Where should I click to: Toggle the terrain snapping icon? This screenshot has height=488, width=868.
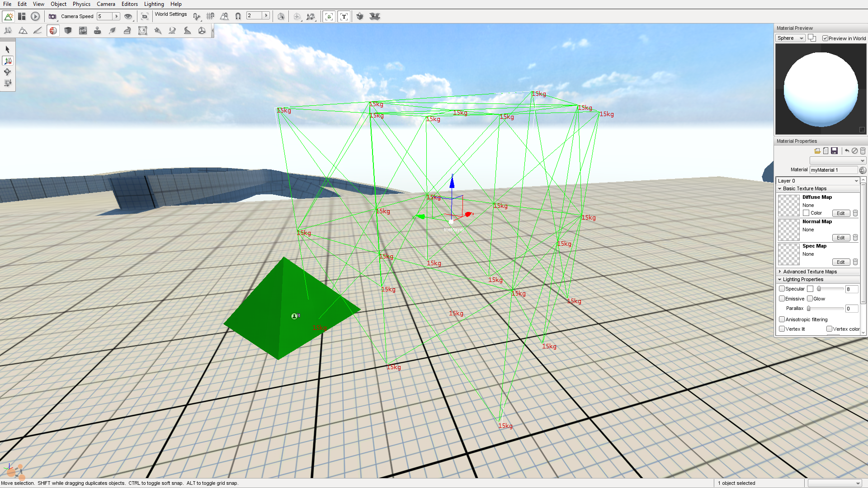click(x=224, y=16)
